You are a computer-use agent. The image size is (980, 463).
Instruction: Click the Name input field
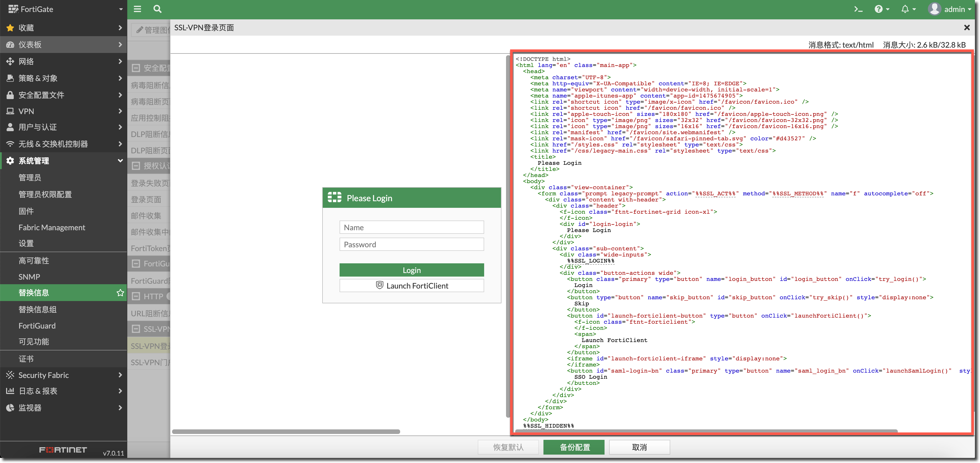pyautogui.click(x=411, y=227)
